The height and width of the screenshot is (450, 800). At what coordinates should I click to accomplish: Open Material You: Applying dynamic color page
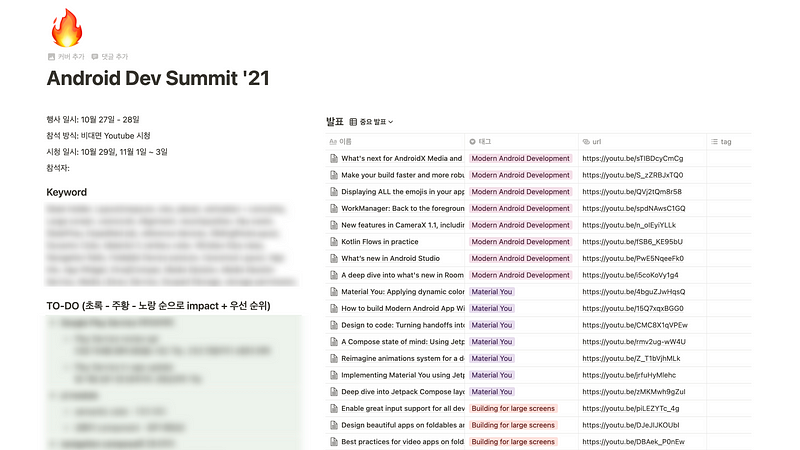coord(403,292)
